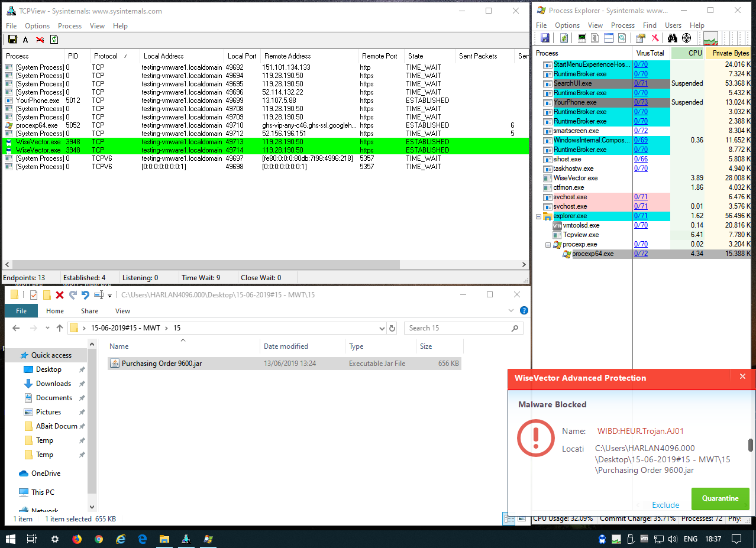The height and width of the screenshot is (548, 756).
Task: Click the TCPView refresh icon
Action: tap(54, 40)
